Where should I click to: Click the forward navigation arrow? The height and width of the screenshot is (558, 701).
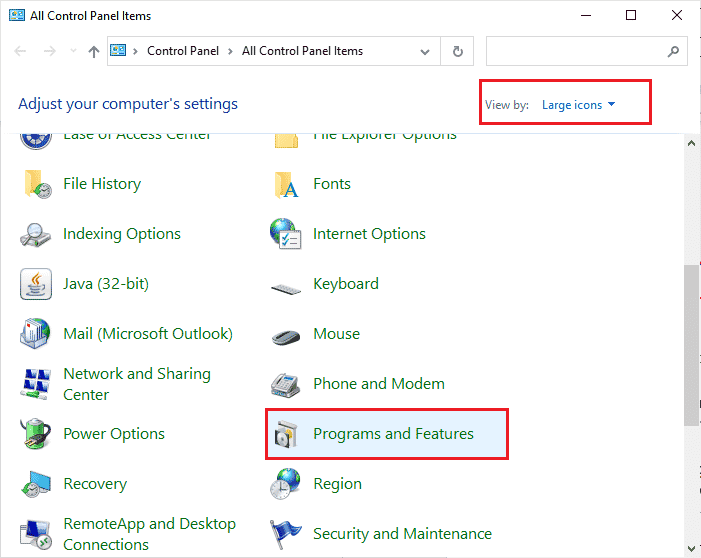50,51
